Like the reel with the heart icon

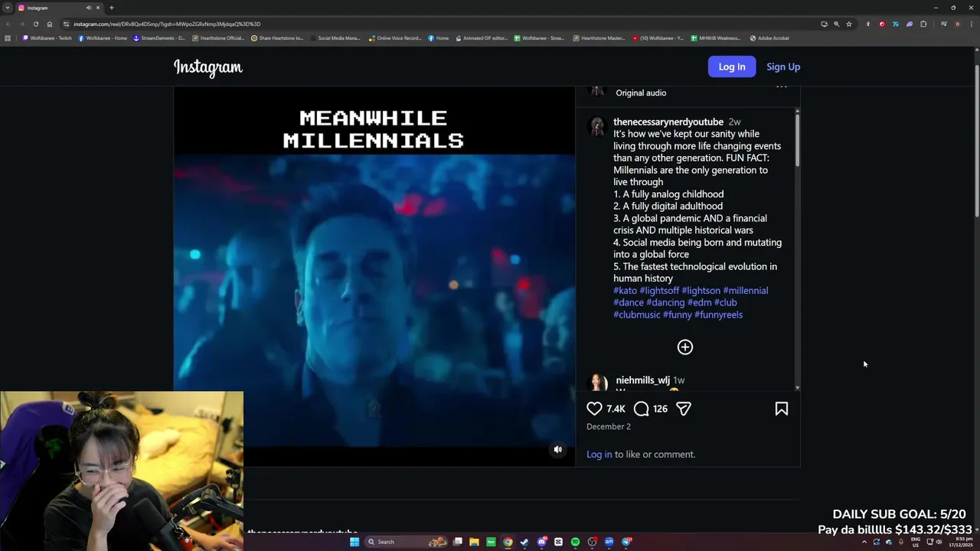point(594,409)
